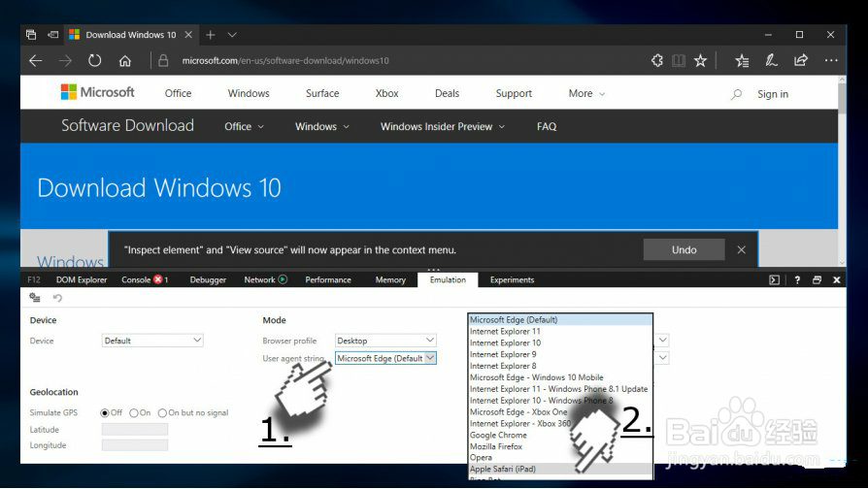Choose Opera user agent
This screenshot has width=868, height=489.
[560, 458]
